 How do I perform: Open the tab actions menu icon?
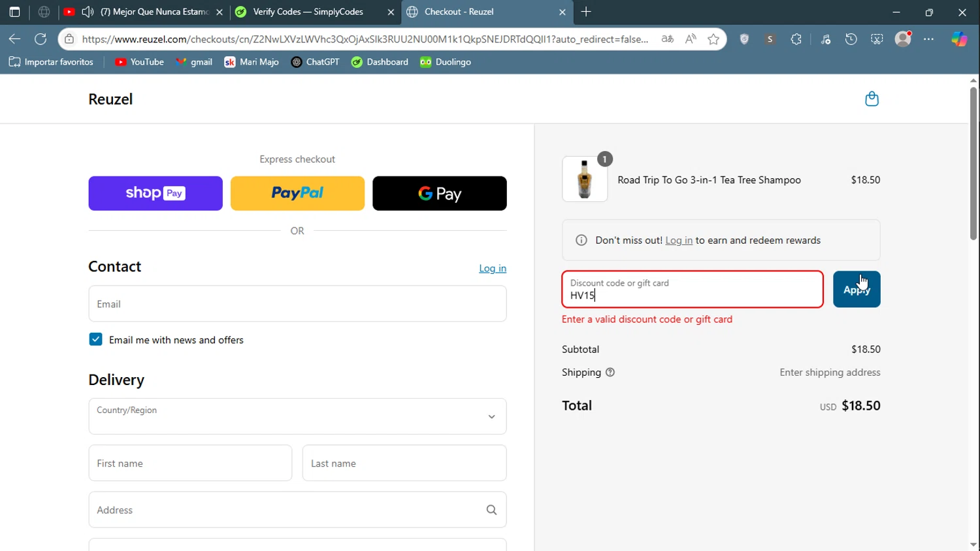[x=14, y=12]
